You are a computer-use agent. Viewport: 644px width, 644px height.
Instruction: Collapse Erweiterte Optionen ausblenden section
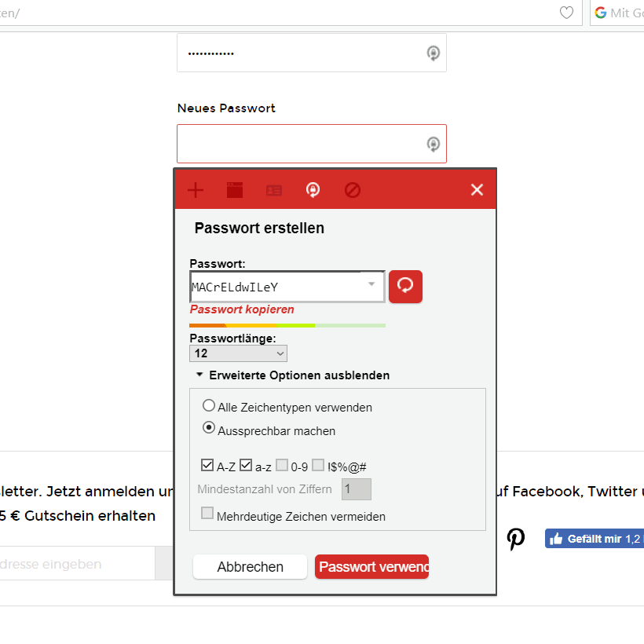[293, 375]
